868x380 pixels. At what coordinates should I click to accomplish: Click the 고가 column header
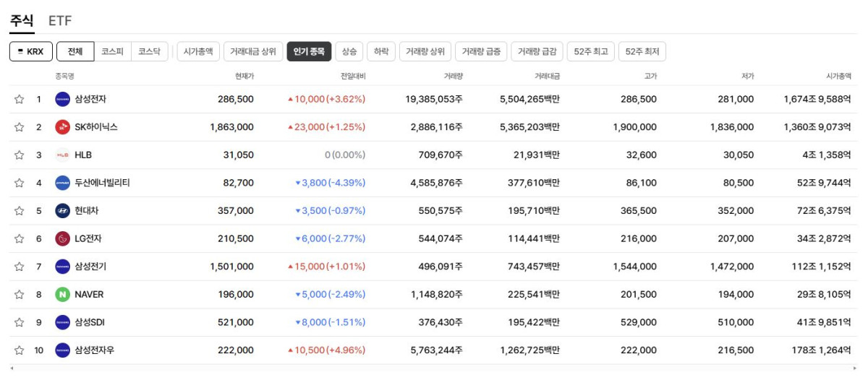click(x=650, y=76)
